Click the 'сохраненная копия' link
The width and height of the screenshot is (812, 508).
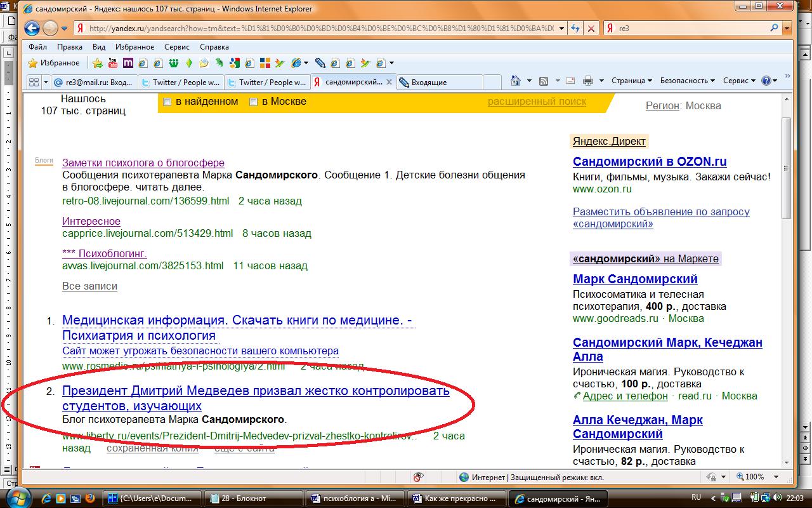[152, 448]
